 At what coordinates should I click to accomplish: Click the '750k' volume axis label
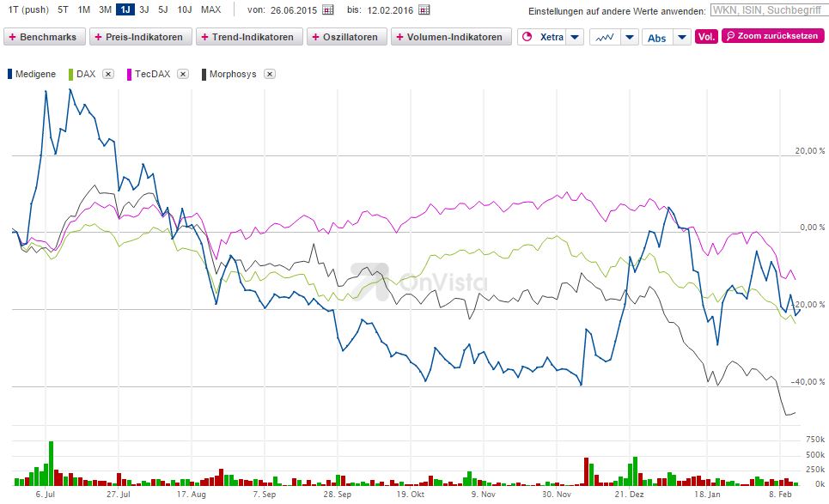coord(815,440)
